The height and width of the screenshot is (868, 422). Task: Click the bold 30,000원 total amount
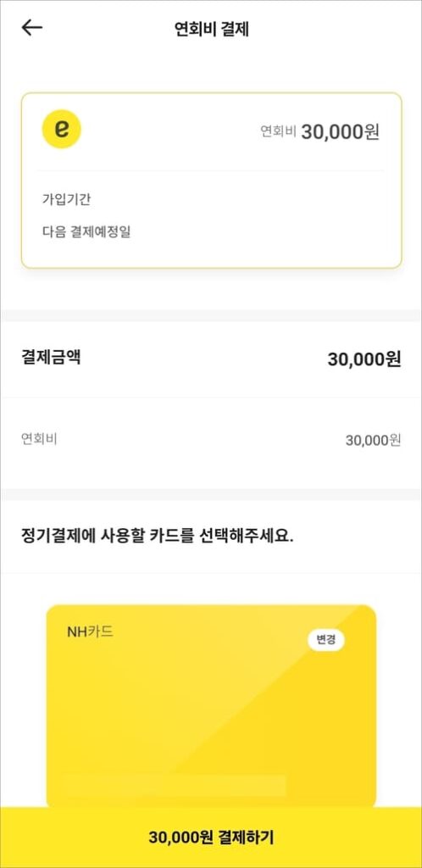coord(364,359)
